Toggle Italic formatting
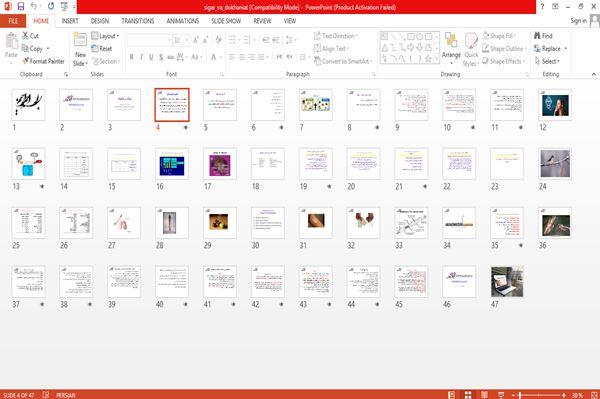Viewport: 600px width, 399px height. pos(141,57)
